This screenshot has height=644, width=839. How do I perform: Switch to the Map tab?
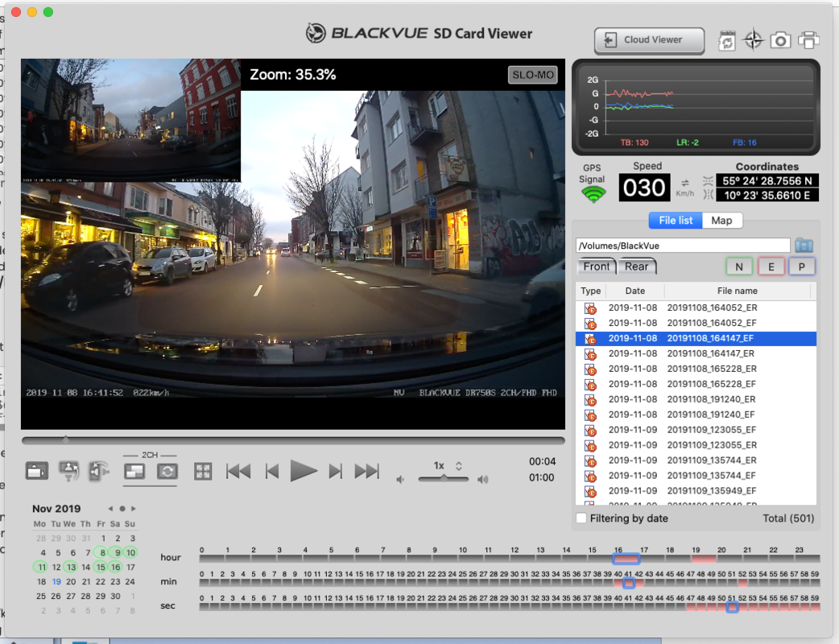[721, 221]
